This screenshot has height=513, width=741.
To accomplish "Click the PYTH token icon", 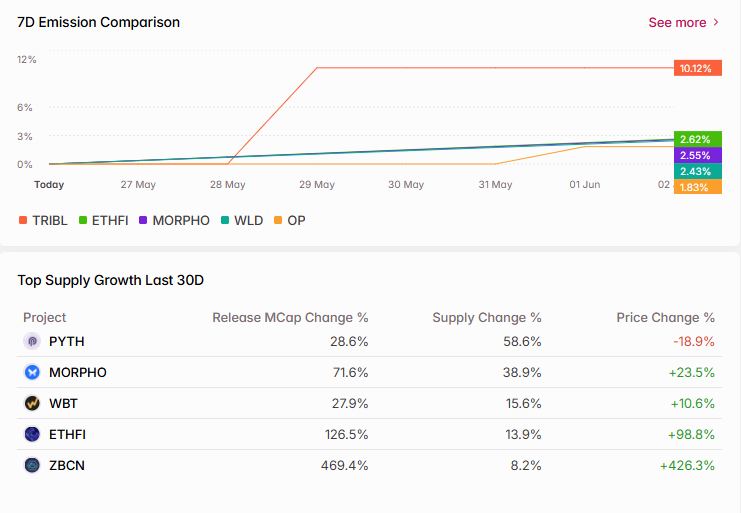I will pyautogui.click(x=32, y=341).
